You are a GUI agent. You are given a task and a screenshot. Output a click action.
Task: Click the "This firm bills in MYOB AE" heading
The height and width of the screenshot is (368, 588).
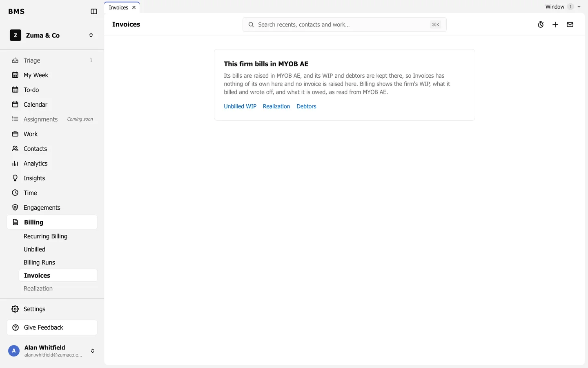(x=266, y=64)
